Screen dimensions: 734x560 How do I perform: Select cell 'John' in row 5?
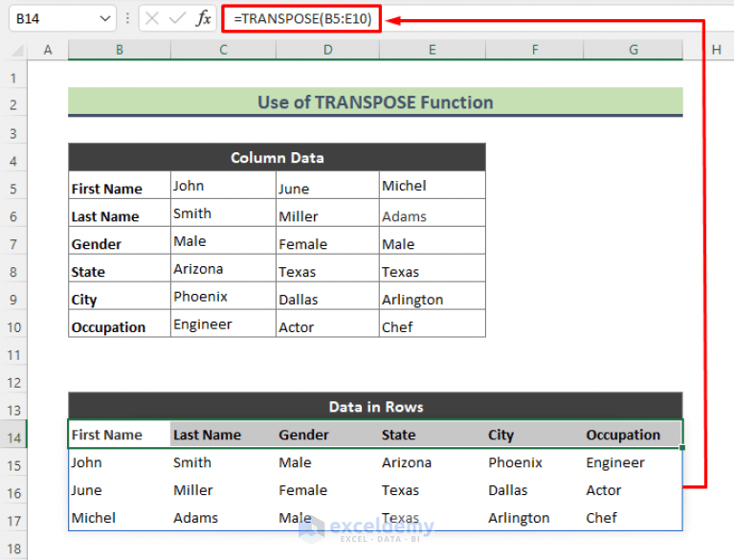coord(223,186)
